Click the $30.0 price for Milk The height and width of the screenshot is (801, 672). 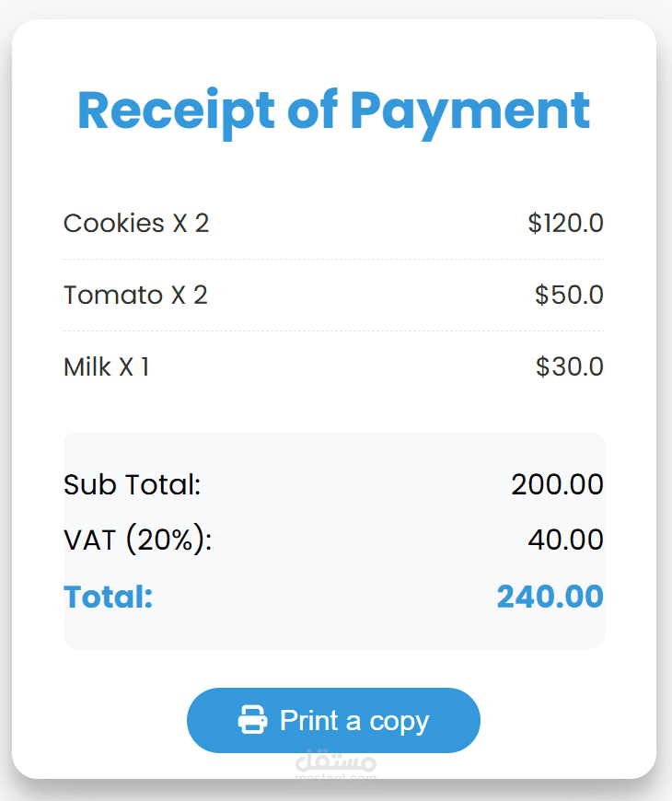(570, 366)
